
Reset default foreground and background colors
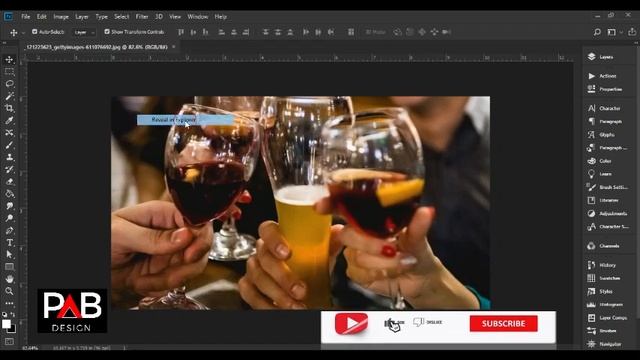[x=4, y=314]
